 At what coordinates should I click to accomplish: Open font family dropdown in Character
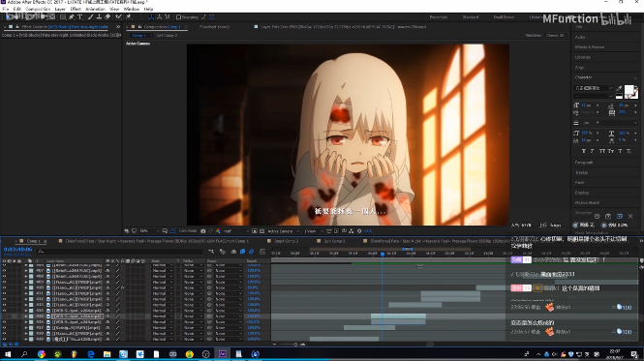tap(594, 88)
